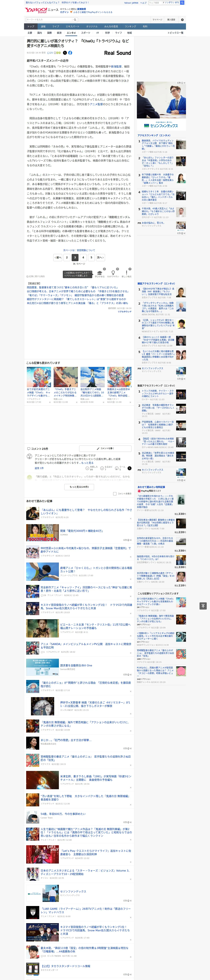Go to article page 2
Viewport: 210px width, 980px height.
coord(67,257)
